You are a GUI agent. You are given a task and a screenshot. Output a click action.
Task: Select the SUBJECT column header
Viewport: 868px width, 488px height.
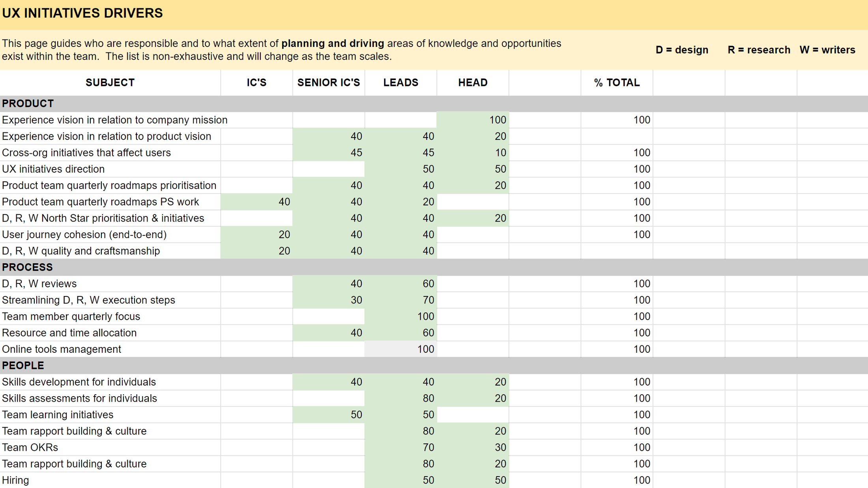click(110, 83)
